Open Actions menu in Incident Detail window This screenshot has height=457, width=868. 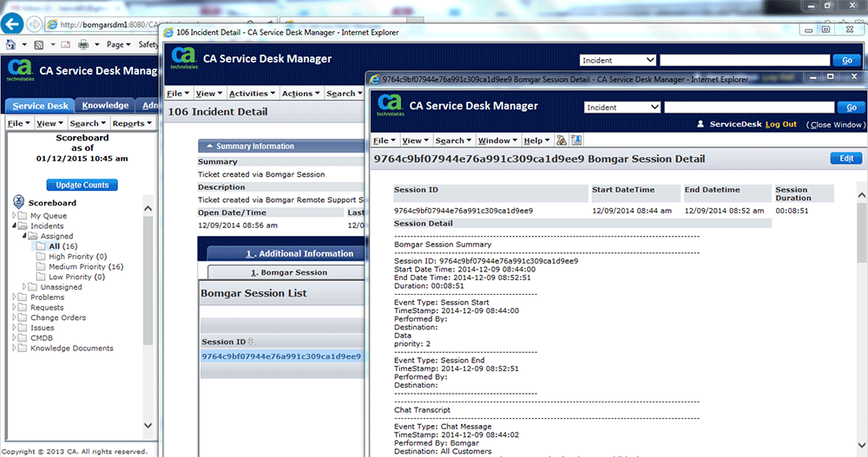pyautogui.click(x=300, y=94)
